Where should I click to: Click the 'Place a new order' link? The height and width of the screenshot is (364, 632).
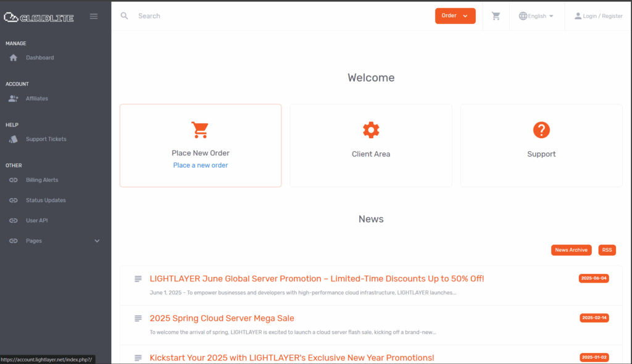pyautogui.click(x=201, y=165)
